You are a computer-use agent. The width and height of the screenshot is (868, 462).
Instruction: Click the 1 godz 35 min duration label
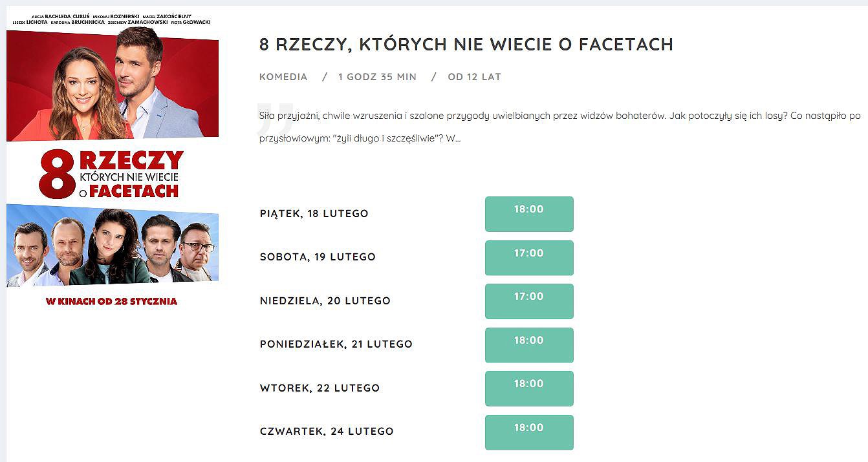[x=377, y=77]
